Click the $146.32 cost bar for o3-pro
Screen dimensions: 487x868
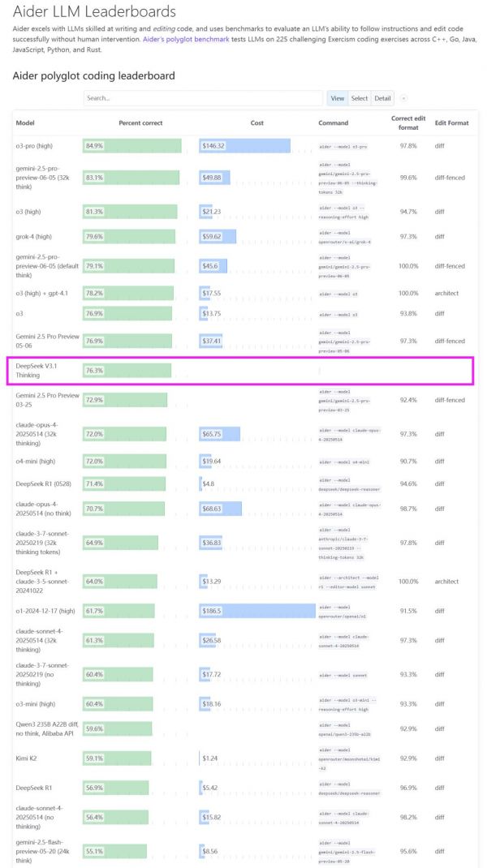[244, 146]
